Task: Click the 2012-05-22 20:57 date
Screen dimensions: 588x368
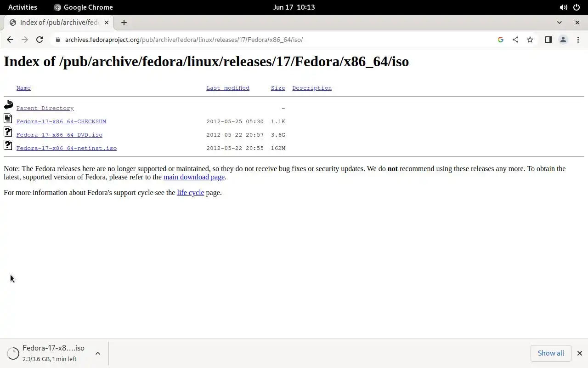Action: 235,135
